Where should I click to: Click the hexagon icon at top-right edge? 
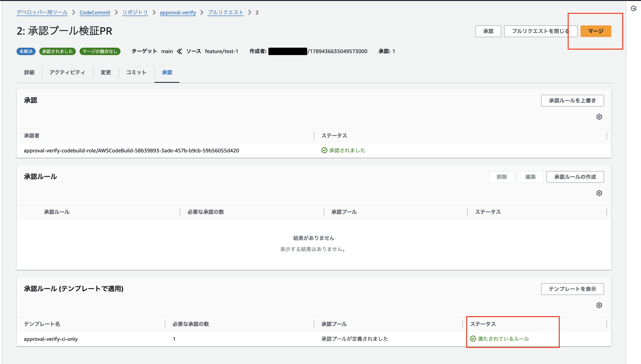[x=633, y=8]
